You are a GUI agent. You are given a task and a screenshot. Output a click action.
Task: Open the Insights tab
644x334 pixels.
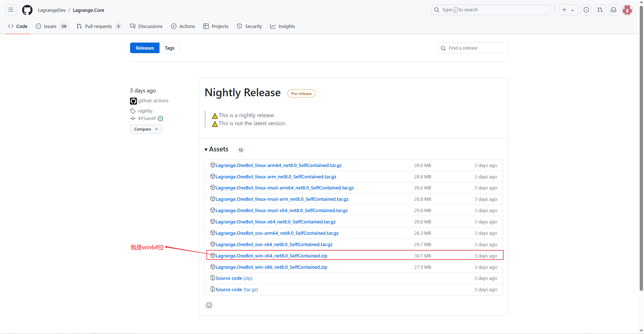point(283,26)
